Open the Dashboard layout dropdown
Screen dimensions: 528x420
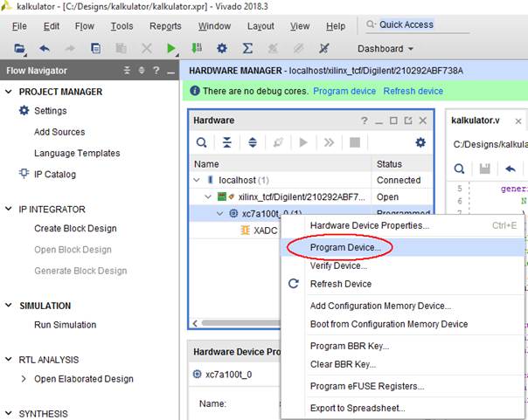386,49
